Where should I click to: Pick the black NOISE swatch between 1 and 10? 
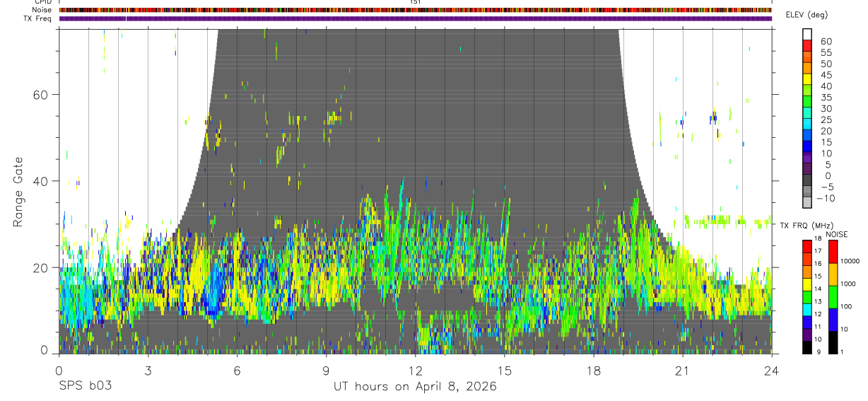coord(833,342)
